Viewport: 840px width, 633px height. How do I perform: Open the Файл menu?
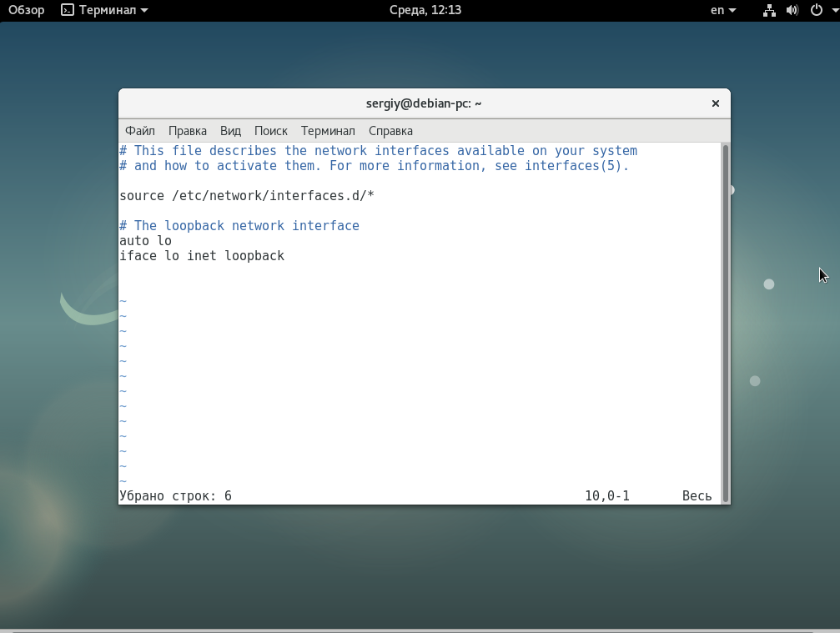click(x=140, y=131)
